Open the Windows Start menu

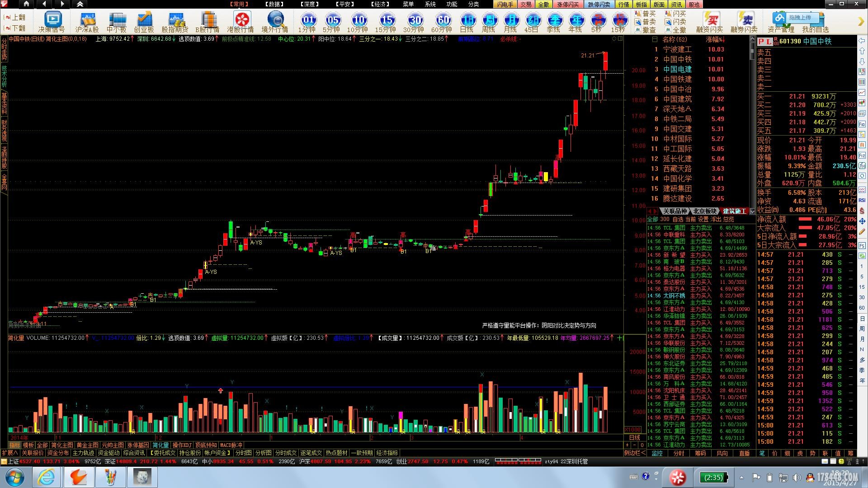15,477
